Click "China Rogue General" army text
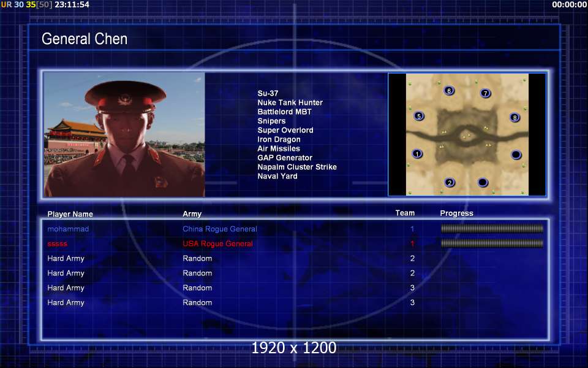This screenshot has height=368, width=588. (220, 229)
